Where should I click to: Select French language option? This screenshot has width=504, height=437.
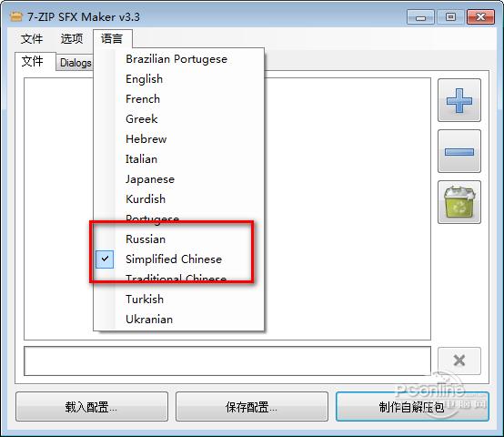[178, 99]
